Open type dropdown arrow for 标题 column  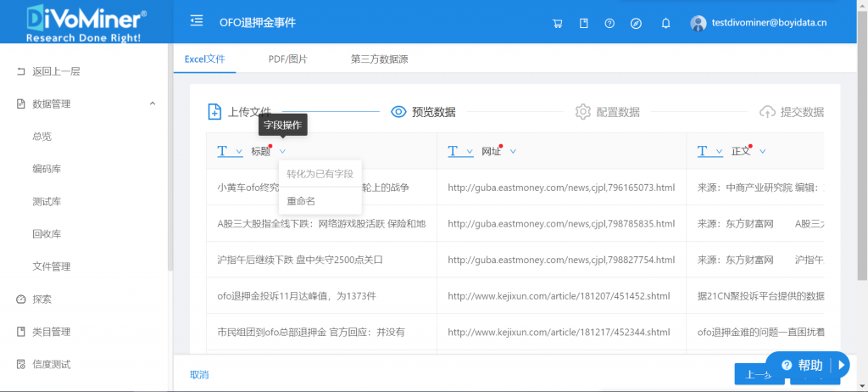239,151
